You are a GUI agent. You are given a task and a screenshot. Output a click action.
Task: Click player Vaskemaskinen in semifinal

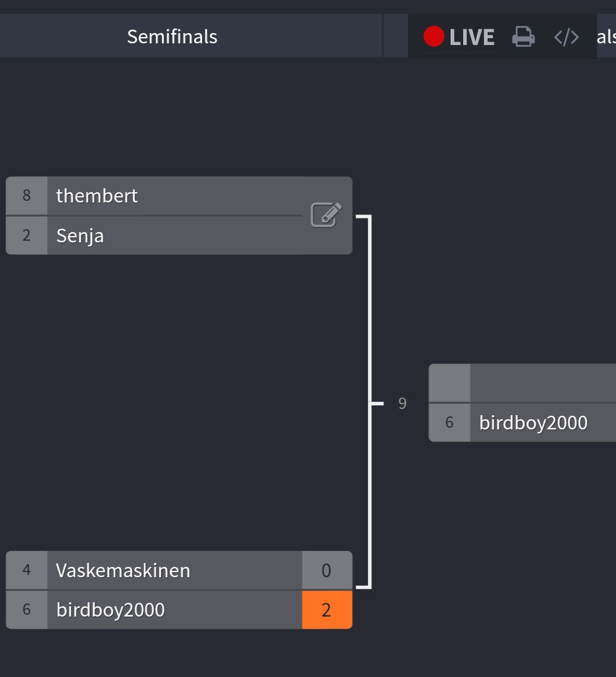tap(123, 570)
